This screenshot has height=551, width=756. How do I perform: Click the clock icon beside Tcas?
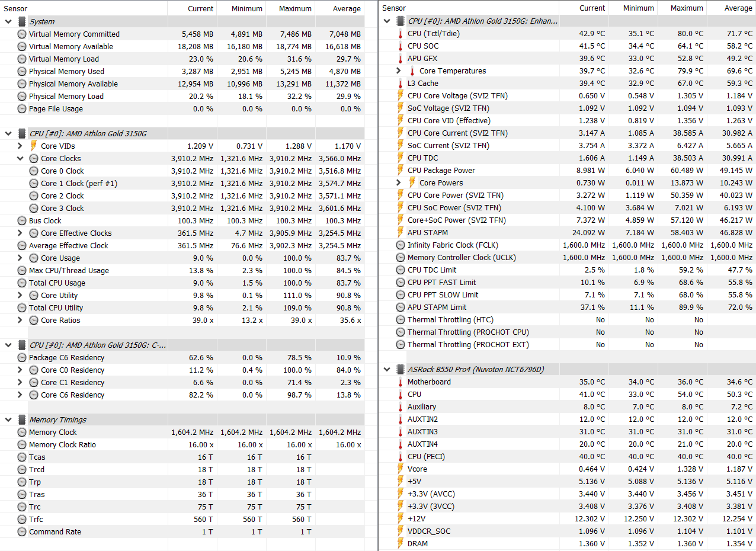(x=22, y=457)
